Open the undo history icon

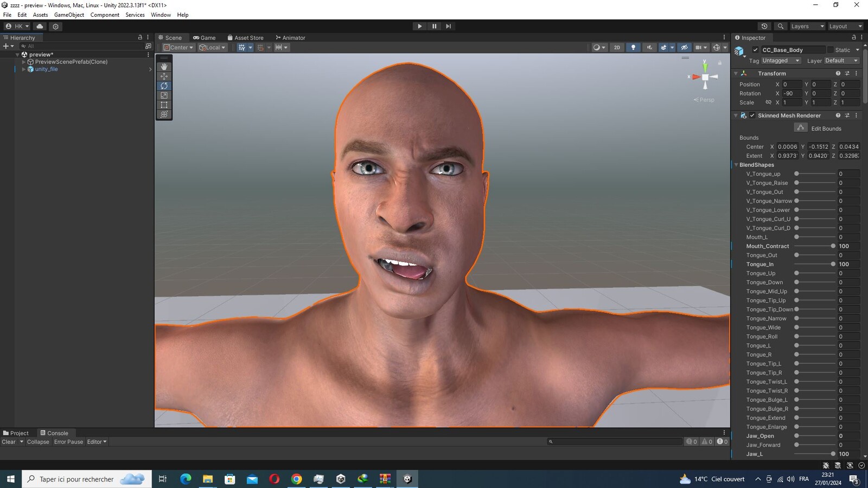[x=764, y=26]
